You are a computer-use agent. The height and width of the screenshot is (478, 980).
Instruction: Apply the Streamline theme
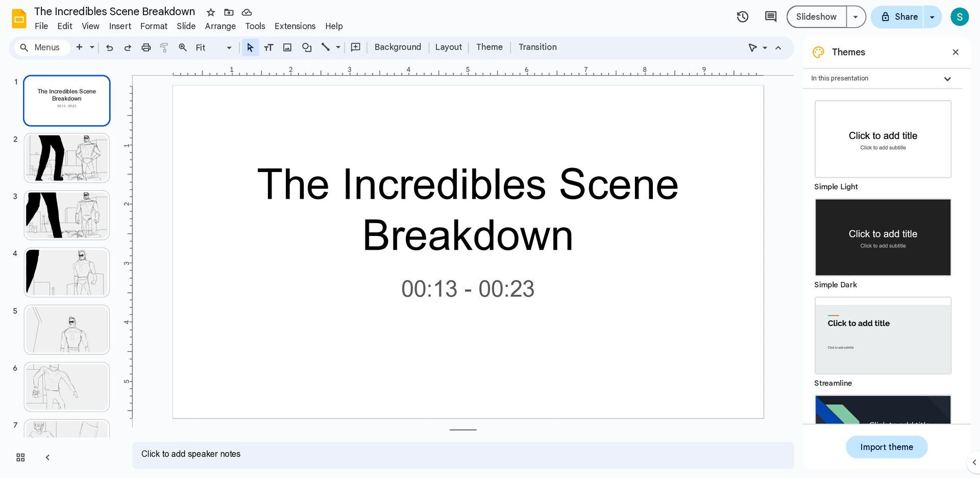click(883, 336)
